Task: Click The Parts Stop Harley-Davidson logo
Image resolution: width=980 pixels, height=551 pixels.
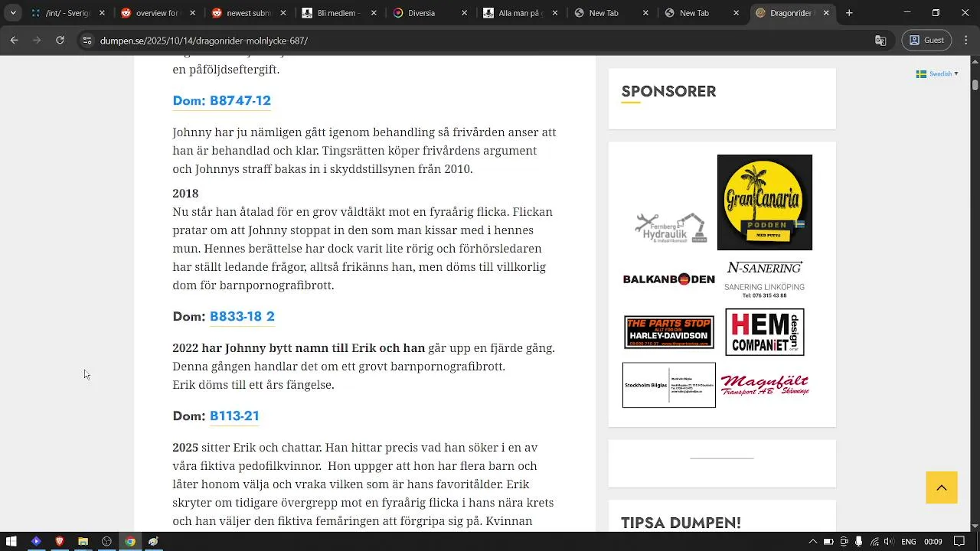Action: coord(669,332)
